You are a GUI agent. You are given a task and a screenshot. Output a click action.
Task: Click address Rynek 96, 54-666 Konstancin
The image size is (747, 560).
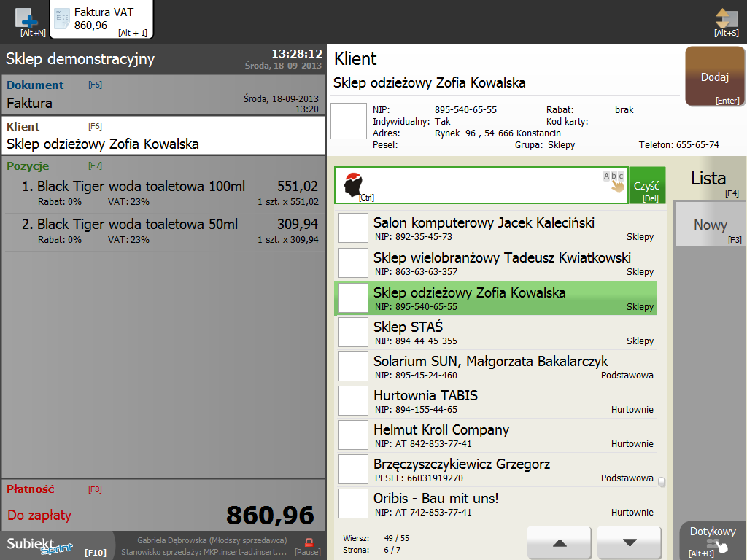point(498,133)
